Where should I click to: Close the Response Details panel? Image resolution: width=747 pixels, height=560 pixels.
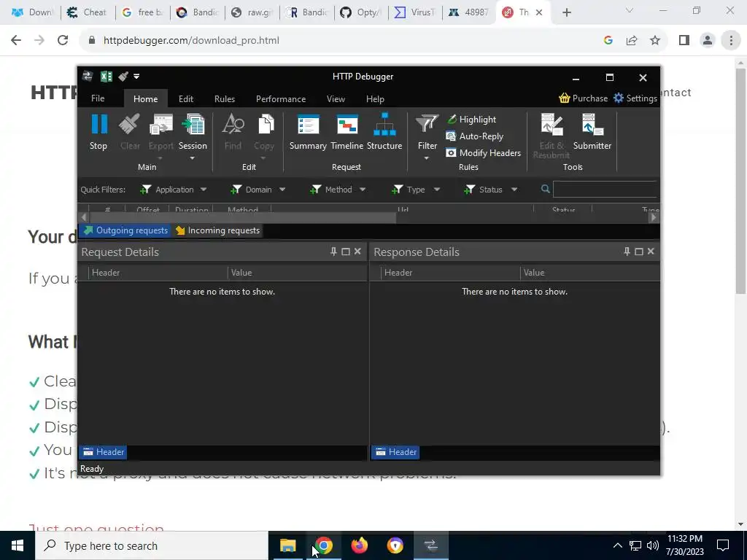pyautogui.click(x=651, y=252)
